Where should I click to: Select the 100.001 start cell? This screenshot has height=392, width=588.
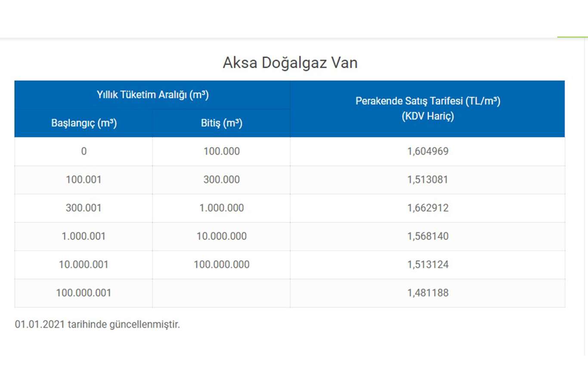(x=84, y=180)
